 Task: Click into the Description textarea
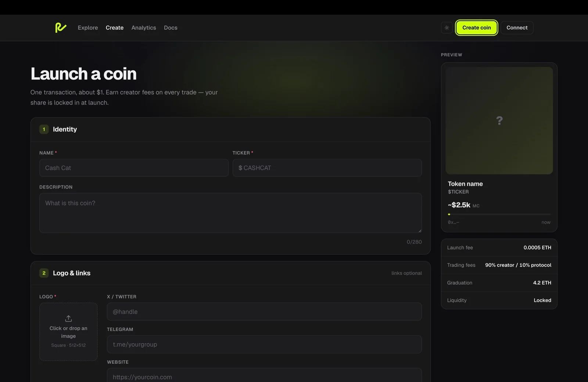coord(230,213)
